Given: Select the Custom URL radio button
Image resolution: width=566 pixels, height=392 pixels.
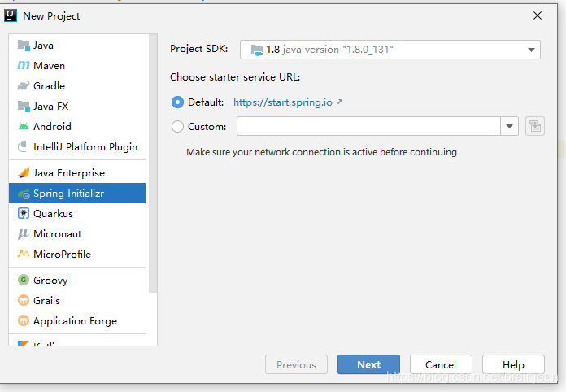Looking at the screenshot, I should tap(177, 126).
